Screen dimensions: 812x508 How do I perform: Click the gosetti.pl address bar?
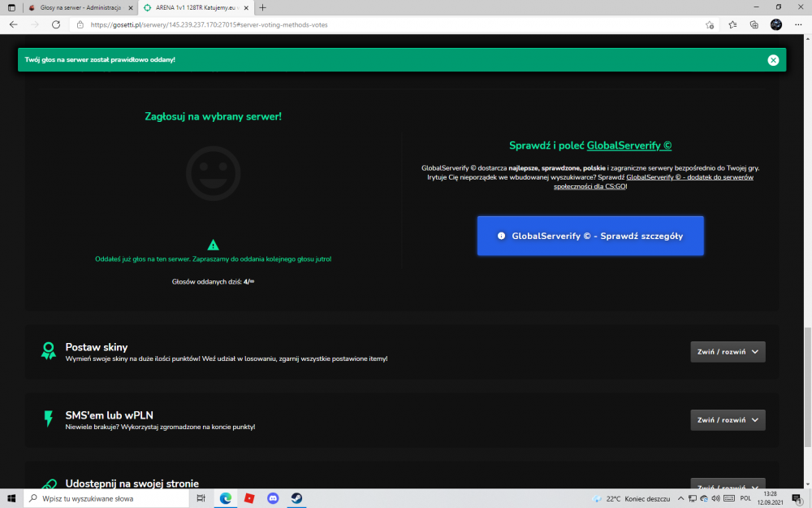point(394,24)
